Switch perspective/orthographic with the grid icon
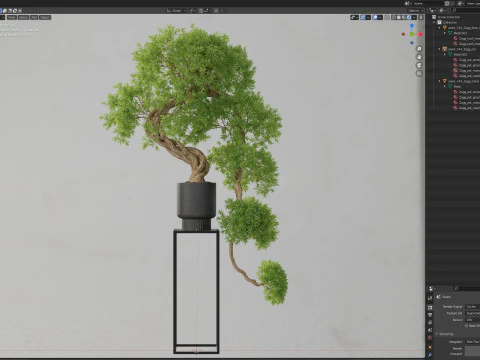The width and height of the screenshot is (480, 360). click(419, 73)
